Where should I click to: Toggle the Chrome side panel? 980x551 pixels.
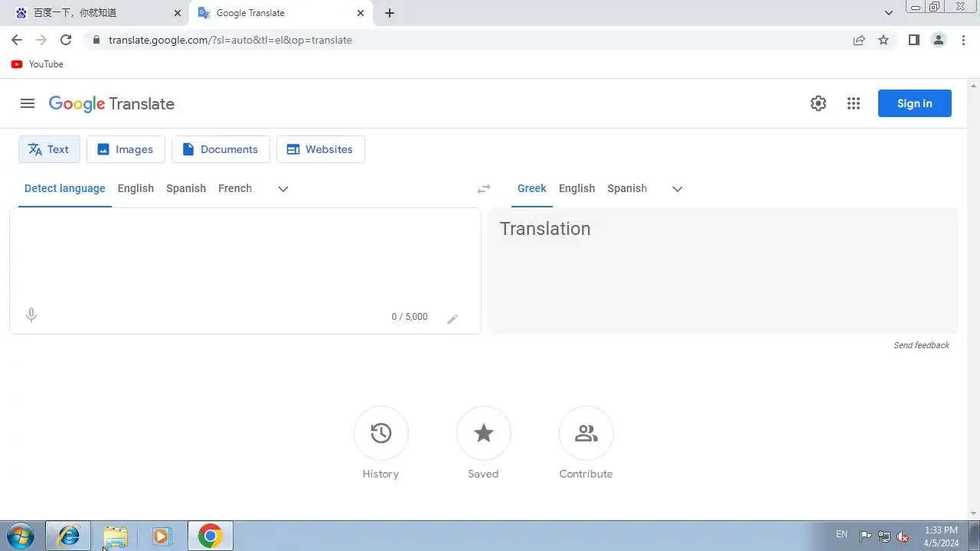[x=913, y=40]
